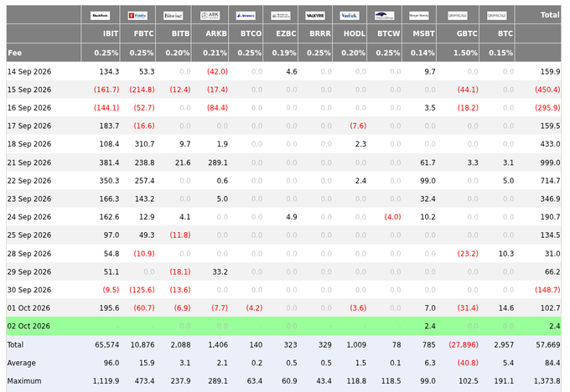Select the BITB column header
The height and width of the screenshot is (392, 570).
click(180, 34)
